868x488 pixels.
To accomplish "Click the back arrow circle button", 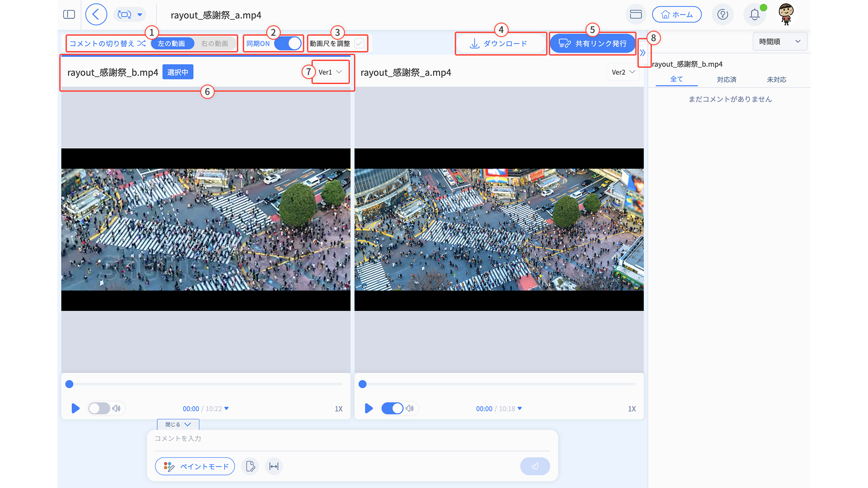I will [96, 14].
